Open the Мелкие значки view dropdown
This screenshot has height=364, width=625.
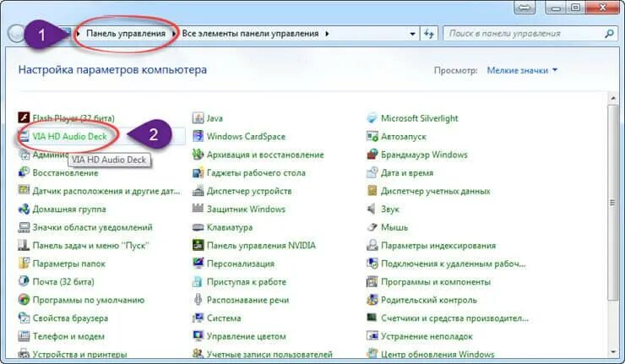(522, 71)
